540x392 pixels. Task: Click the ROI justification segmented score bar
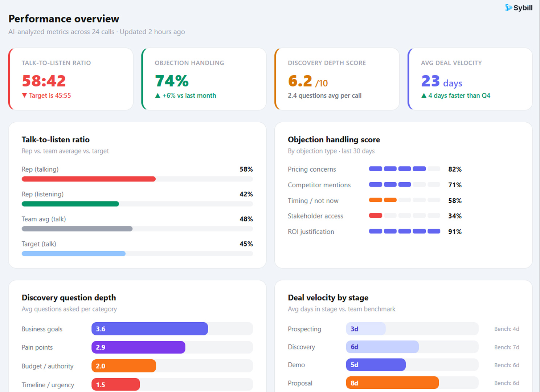405,231
